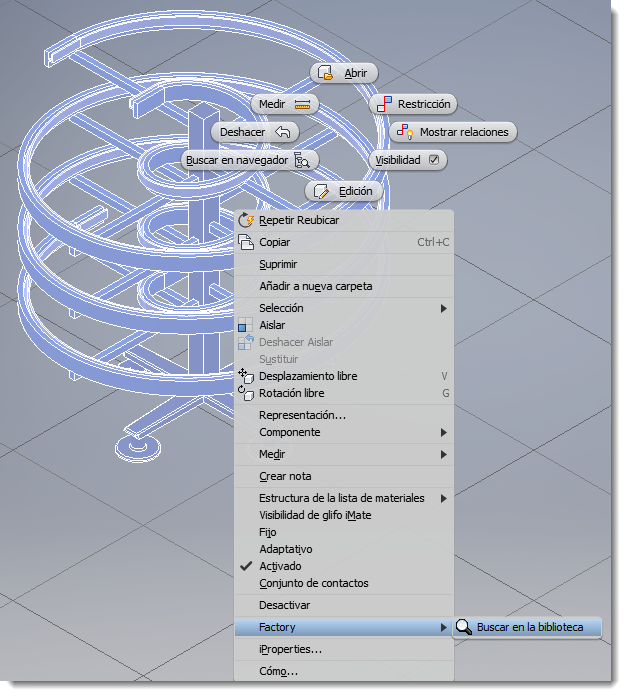Toggle Conjunto de contactos

[x=344, y=583]
